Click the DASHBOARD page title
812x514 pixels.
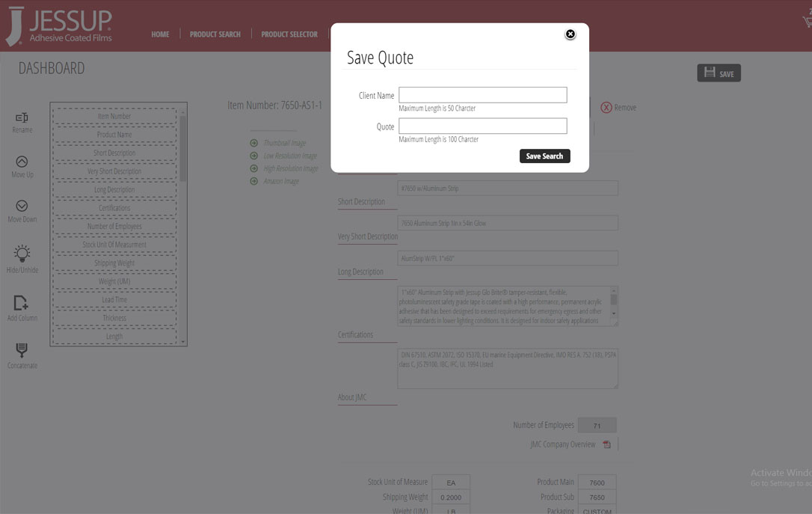point(52,68)
